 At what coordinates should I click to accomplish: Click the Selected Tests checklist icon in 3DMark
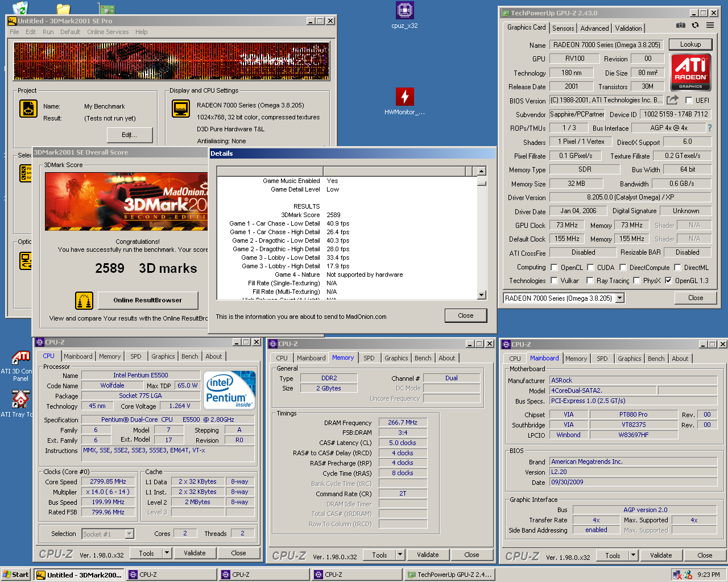tap(25, 173)
